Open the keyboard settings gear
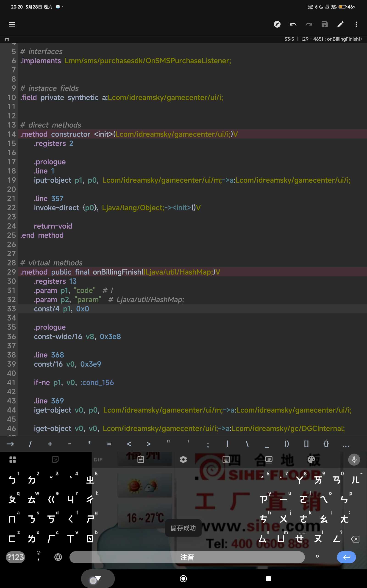Viewport: 367px width, 588px height. point(183,459)
